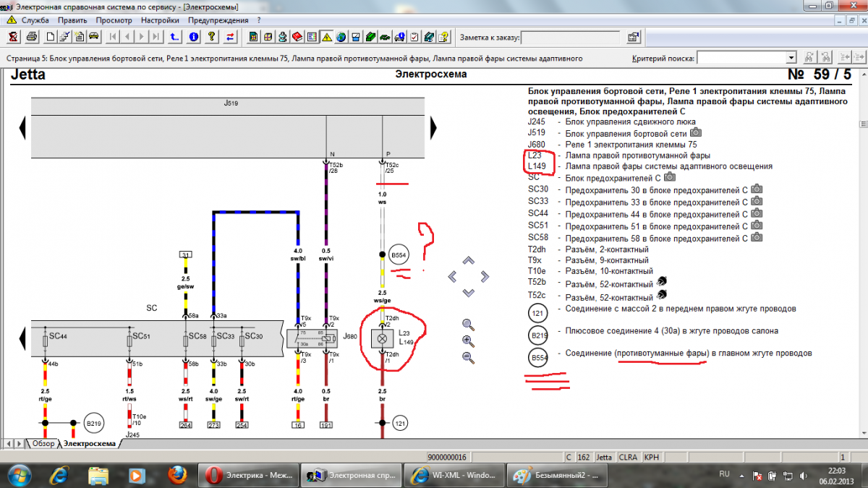Switch to the Обзор tab

pos(43,443)
